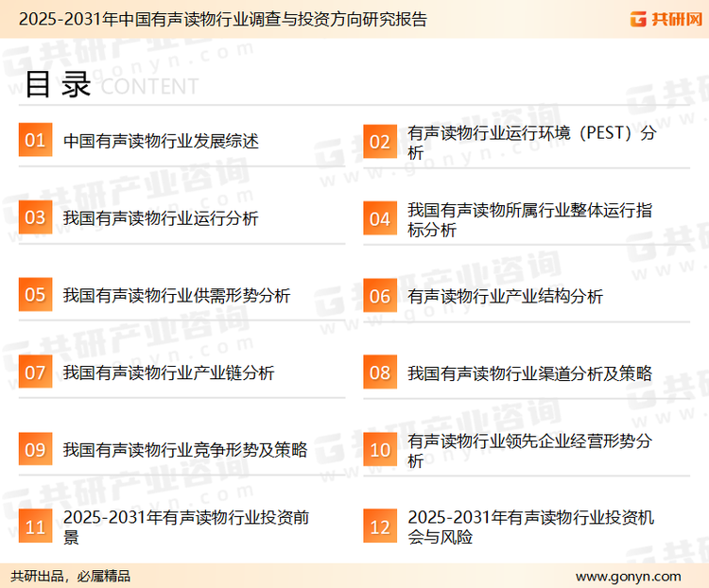709x588 pixels.
Task: Select chapter 我国有声读物行业竞争形势及策略
Action: [x=185, y=450]
